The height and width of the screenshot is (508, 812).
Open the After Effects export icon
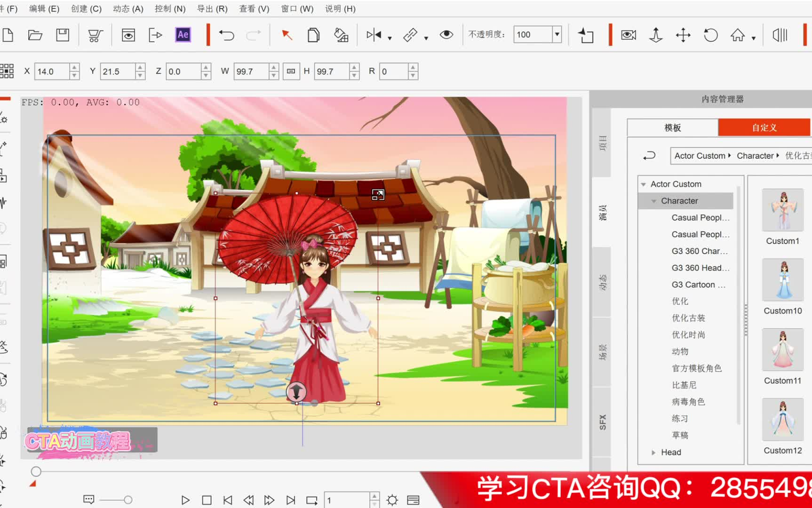(183, 34)
